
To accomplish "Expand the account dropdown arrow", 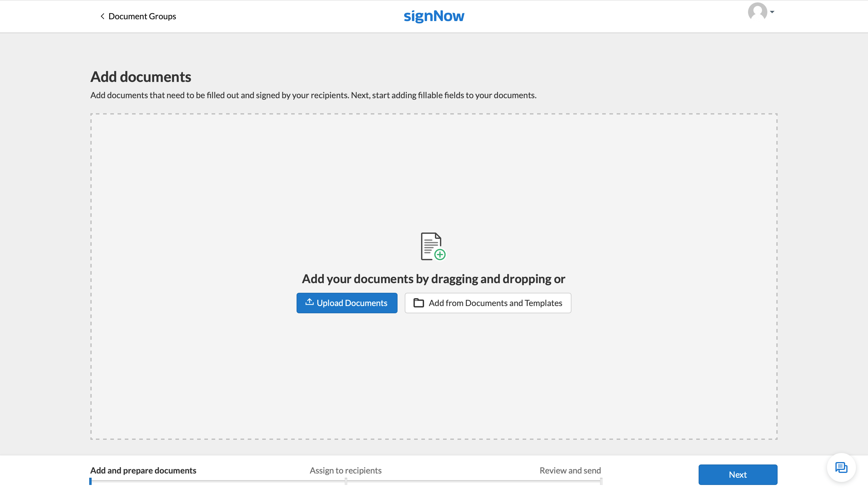I will [772, 12].
